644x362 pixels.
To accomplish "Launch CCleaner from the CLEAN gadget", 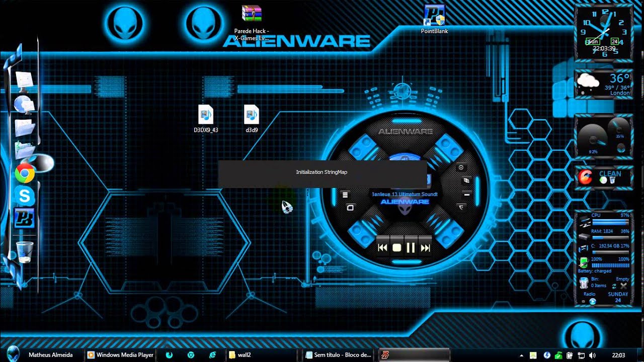I will [586, 177].
